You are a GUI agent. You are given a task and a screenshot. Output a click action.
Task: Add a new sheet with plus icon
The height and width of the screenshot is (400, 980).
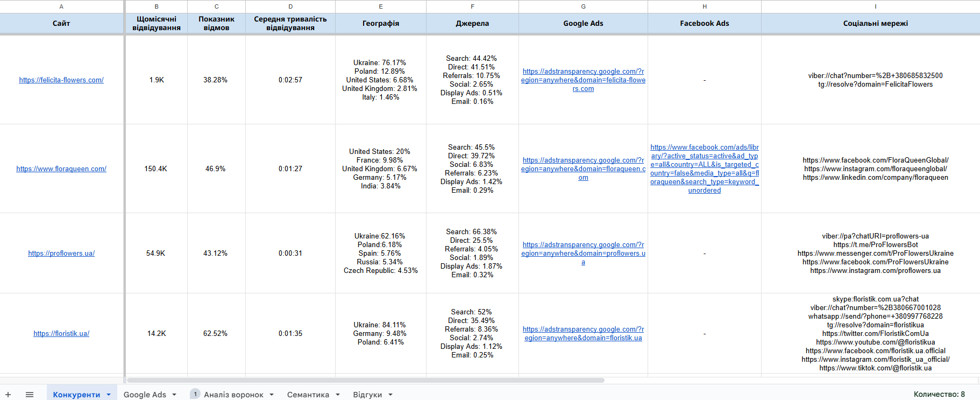(8, 395)
